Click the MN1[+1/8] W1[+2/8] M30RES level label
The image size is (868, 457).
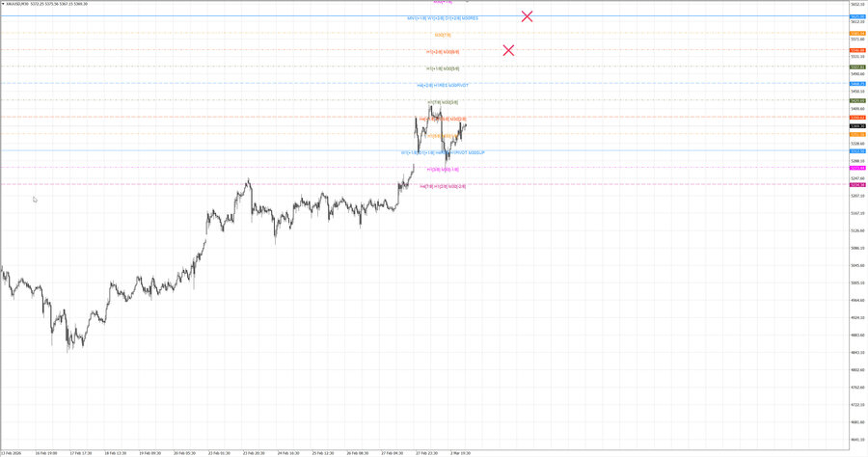tap(442, 18)
